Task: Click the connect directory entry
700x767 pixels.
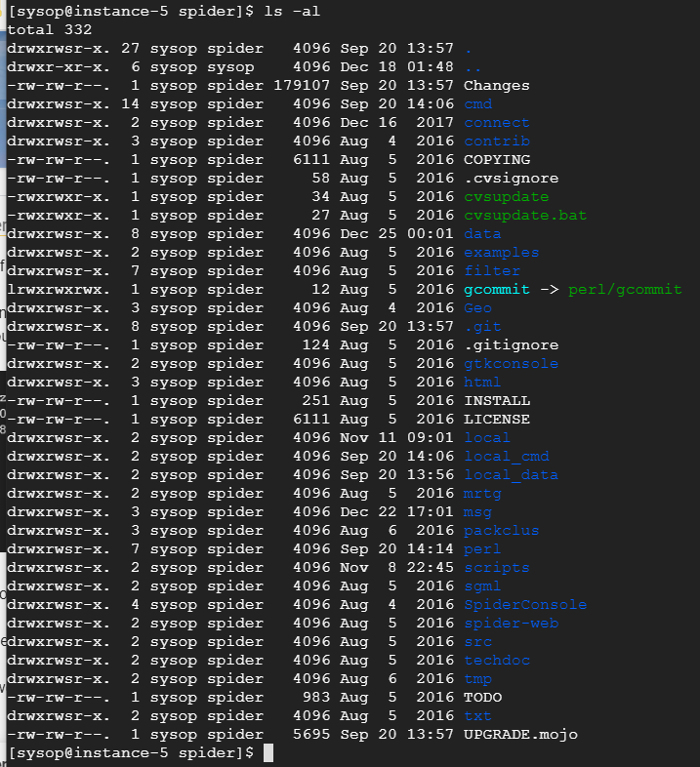Action: tap(496, 123)
